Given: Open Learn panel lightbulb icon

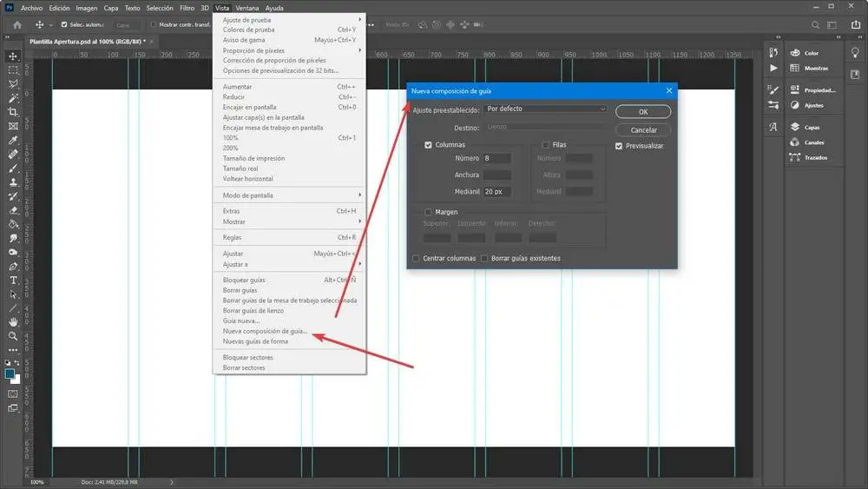Looking at the screenshot, I should 855,53.
